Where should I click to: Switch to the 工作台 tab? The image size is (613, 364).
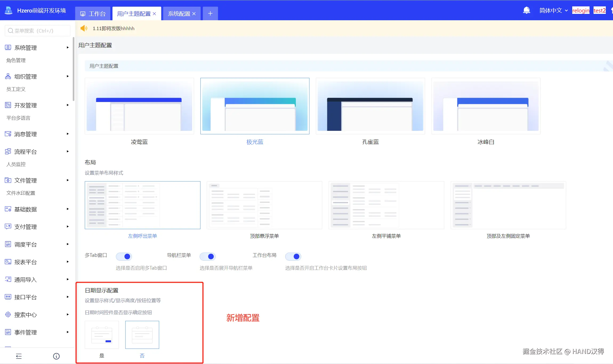point(93,14)
